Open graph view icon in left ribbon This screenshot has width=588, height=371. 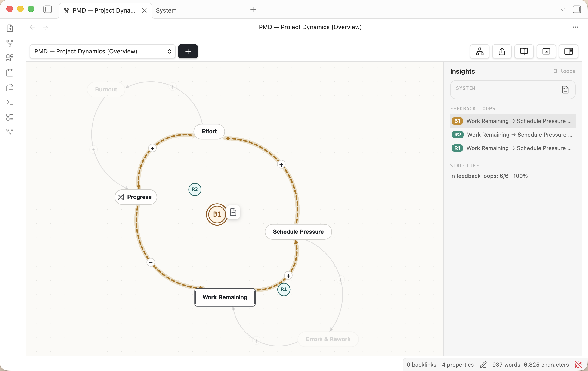pos(10,43)
